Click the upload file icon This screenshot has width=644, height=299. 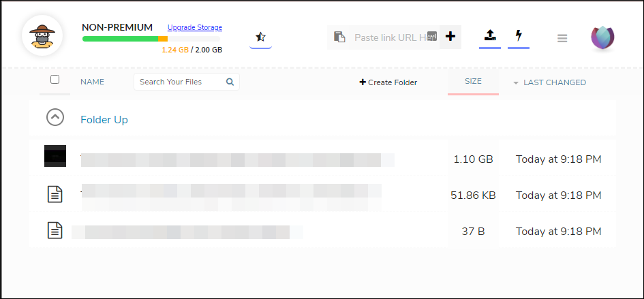click(489, 35)
